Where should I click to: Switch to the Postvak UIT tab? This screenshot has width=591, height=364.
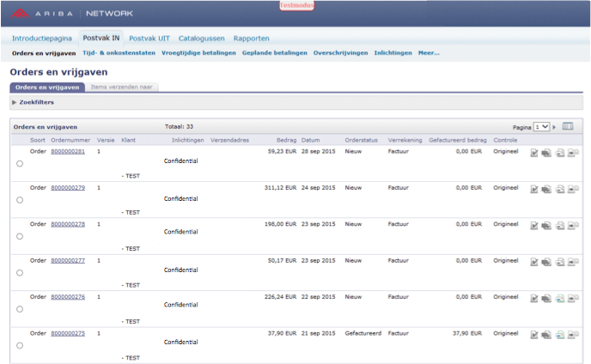pyautogui.click(x=149, y=38)
